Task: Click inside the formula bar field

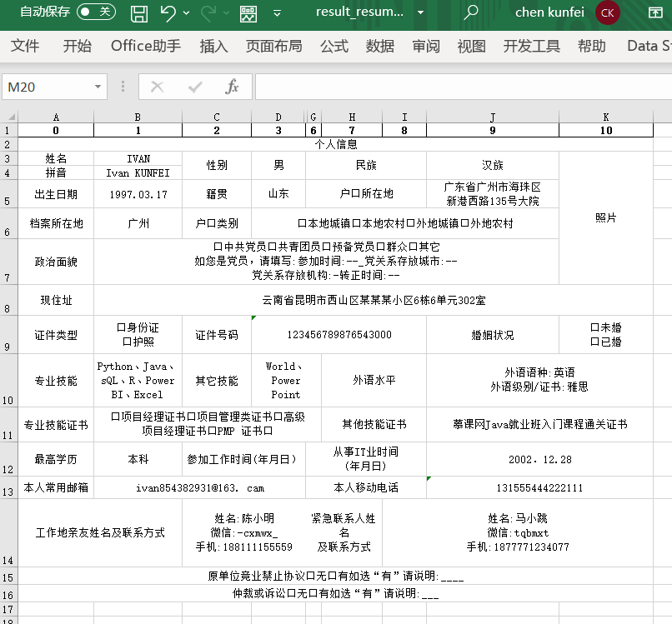Action: click(x=463, y=87)
